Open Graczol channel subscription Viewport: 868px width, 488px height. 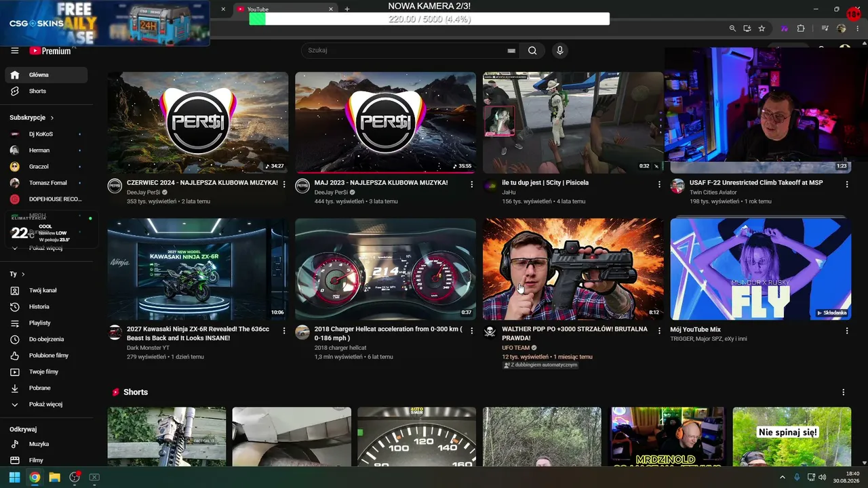[46, 167]
